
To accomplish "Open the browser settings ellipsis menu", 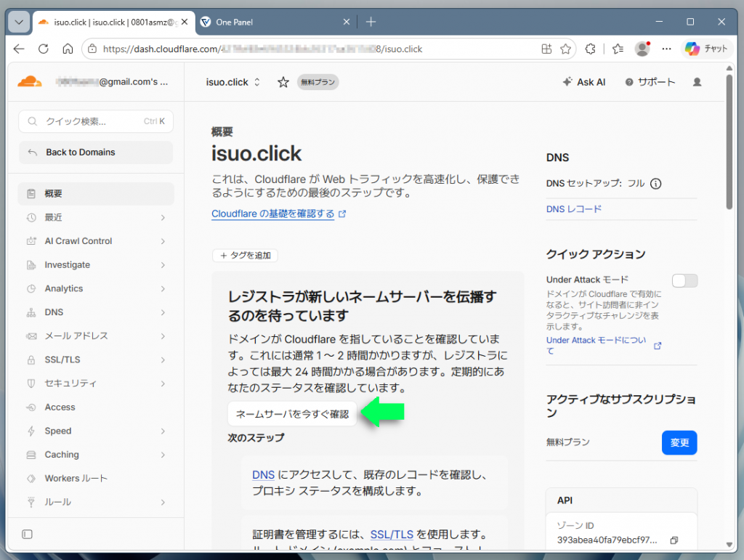I will click(x=667, y=49).
